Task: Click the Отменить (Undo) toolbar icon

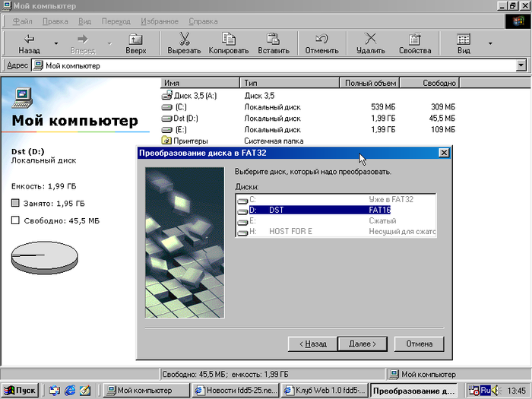Action: 321,39
